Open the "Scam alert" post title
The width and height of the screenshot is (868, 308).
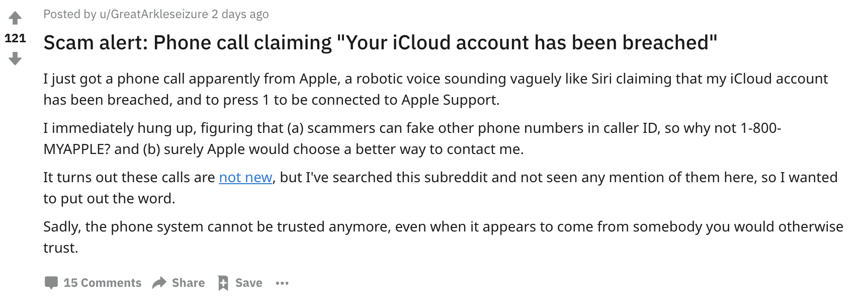pos(380,43)
